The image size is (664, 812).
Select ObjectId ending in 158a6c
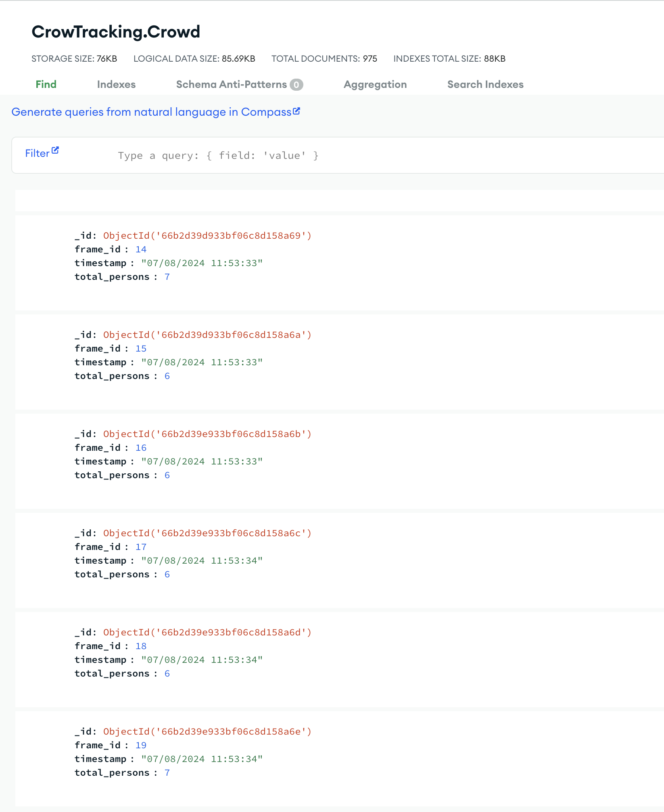(x=208, y=533)
